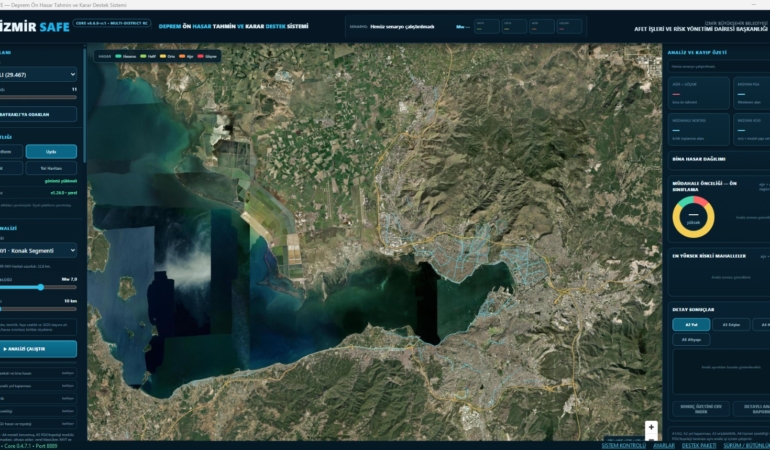
Task: Open Sistem Kontrolü link in footer
Action: [624, 446]
